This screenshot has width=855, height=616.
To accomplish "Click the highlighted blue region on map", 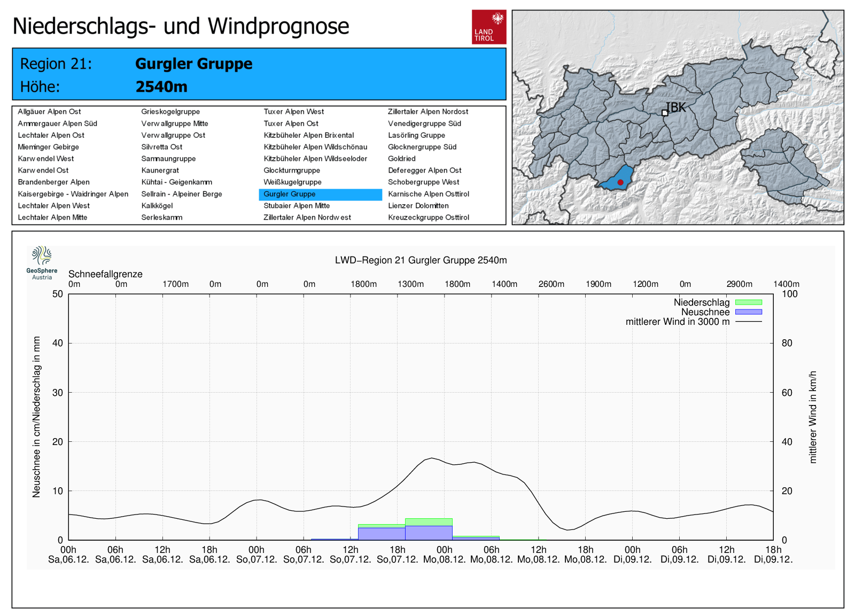I will (615, 178).
